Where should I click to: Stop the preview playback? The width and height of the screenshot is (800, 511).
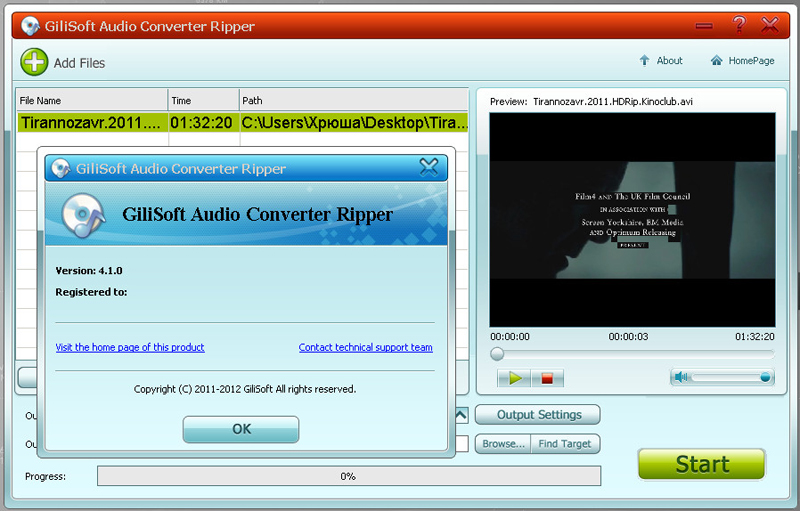coord(547,378)
